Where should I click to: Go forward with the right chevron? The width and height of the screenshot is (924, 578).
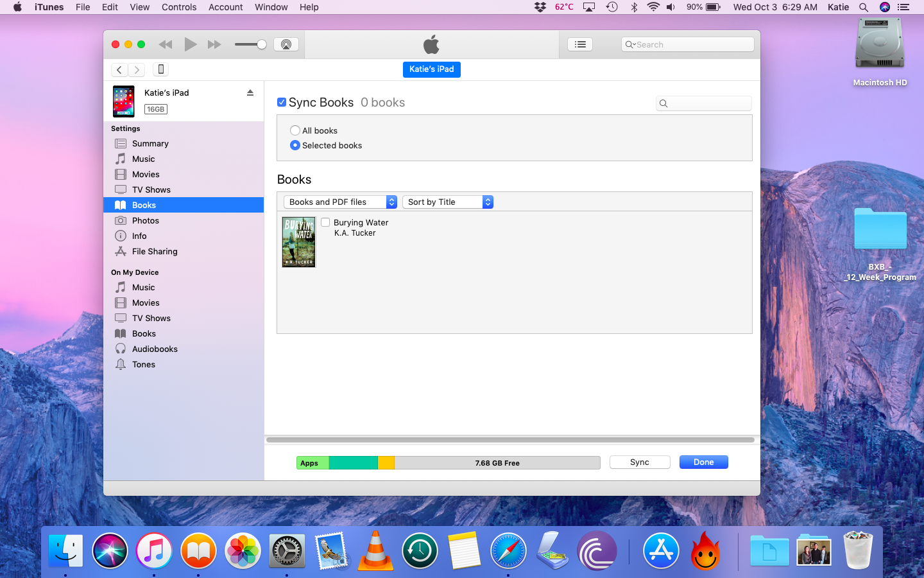(x=137, y=69)
